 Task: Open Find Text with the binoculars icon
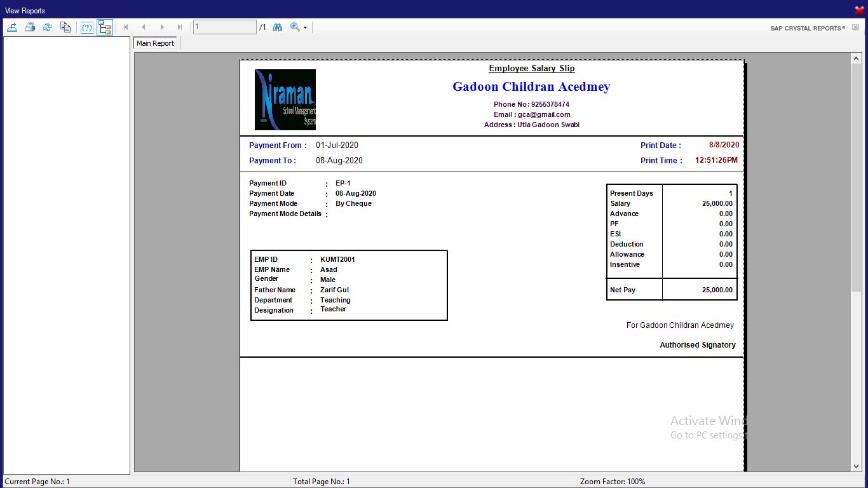277,27
